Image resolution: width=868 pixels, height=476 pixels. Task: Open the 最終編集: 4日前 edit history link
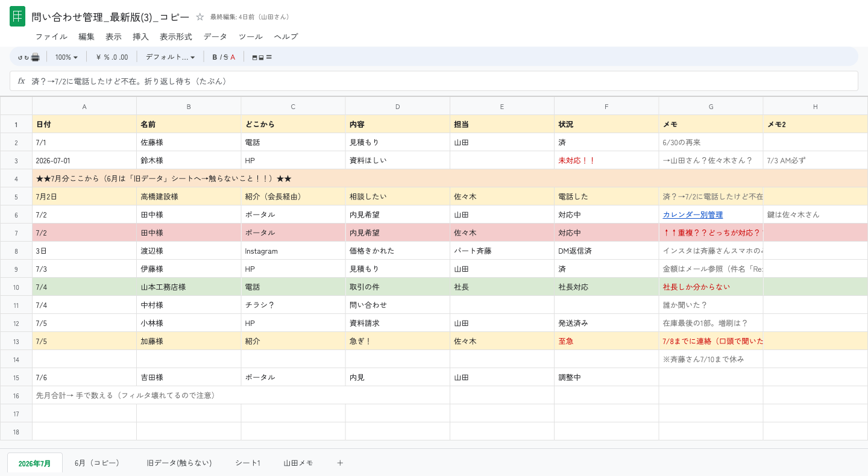pos(251,17)
